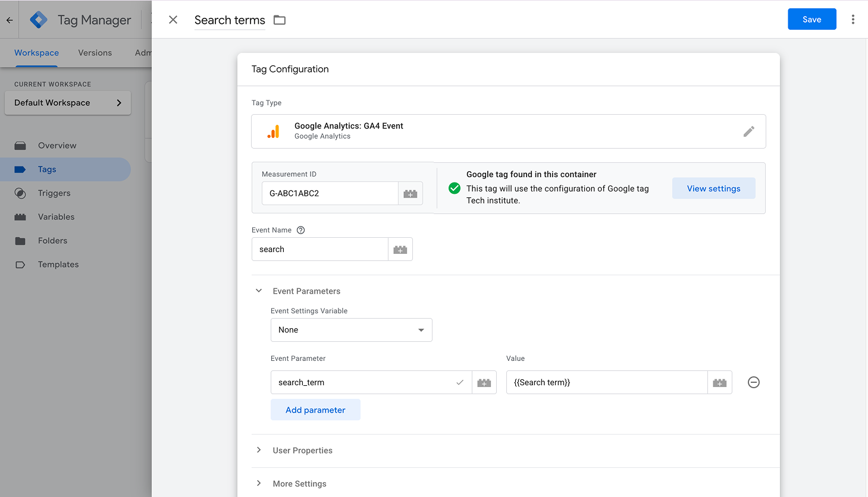Edit the tag type with pencil icon
868x497 pixels.
coord(749,131)
